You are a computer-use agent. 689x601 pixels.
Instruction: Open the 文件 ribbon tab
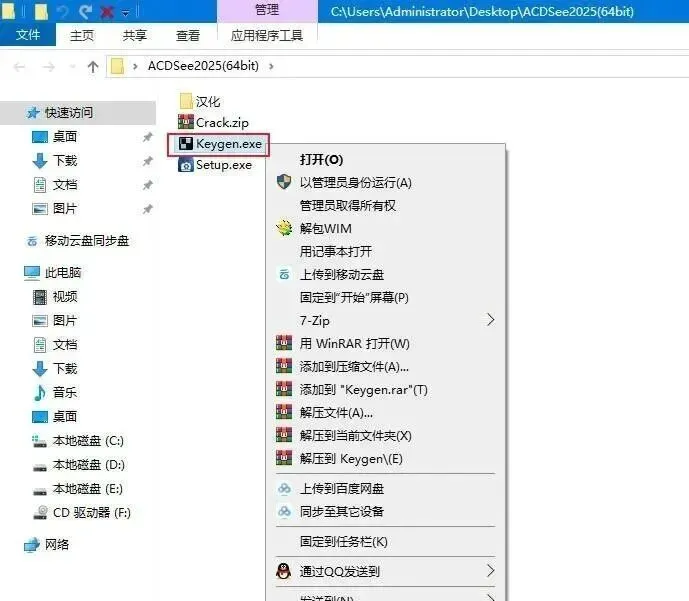[28, 35]
